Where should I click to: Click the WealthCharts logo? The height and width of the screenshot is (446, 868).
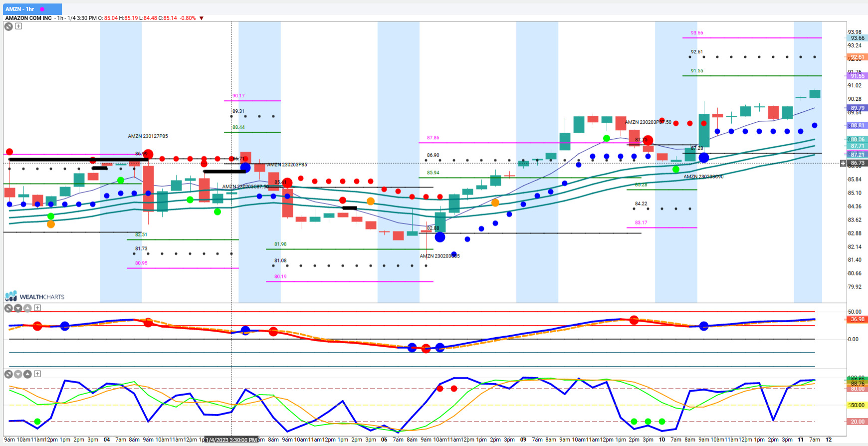[x=34, y=296]
